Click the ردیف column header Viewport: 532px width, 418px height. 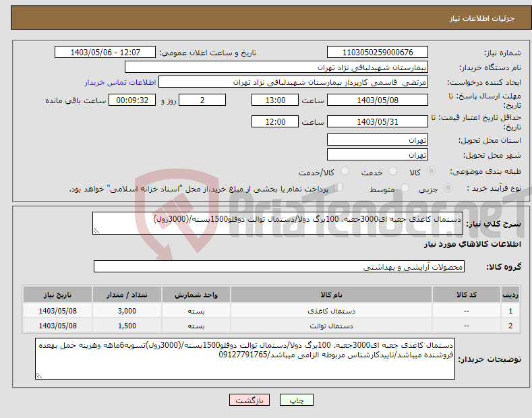point(510,295)
